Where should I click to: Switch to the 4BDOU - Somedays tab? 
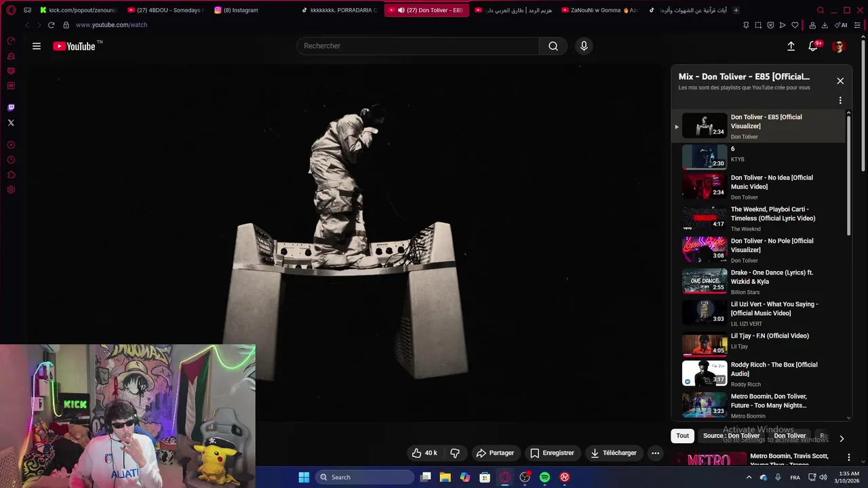(x=165, y=10)
